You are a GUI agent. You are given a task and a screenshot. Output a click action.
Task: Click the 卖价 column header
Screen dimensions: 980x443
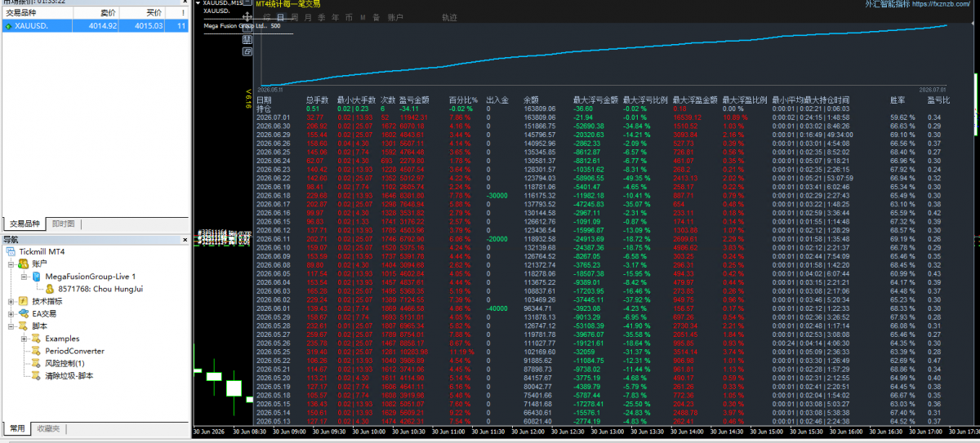108,13
